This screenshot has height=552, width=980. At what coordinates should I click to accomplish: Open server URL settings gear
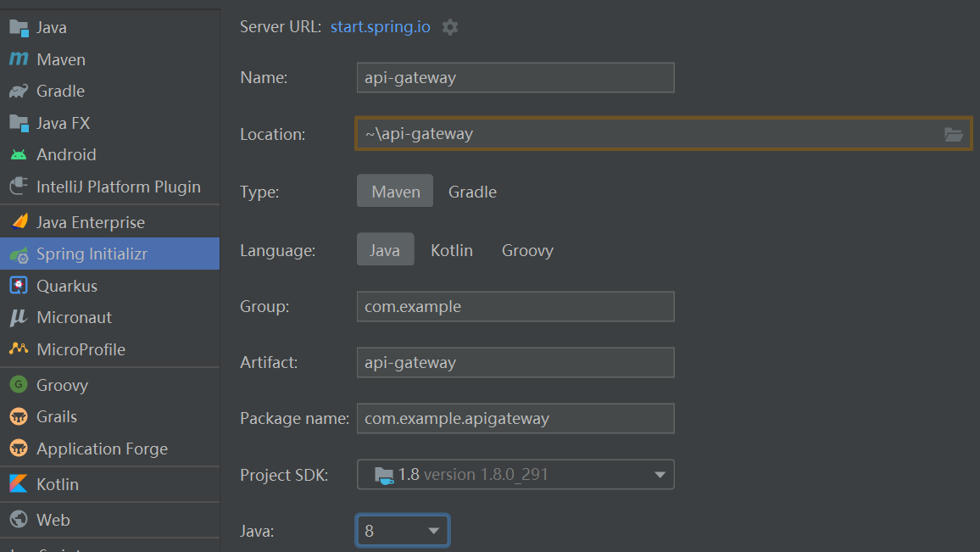pyautogui.click(x=450, y=27)
